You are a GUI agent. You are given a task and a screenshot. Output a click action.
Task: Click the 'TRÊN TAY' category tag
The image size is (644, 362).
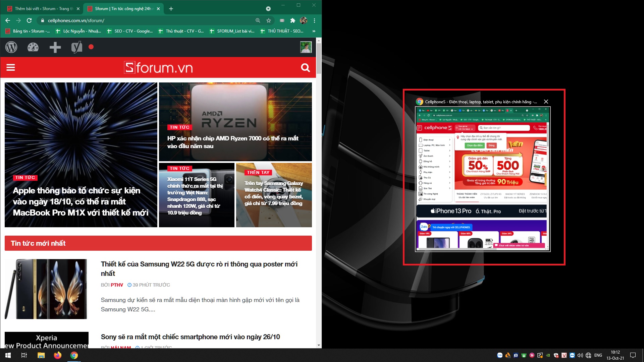[x=258, y=173]
